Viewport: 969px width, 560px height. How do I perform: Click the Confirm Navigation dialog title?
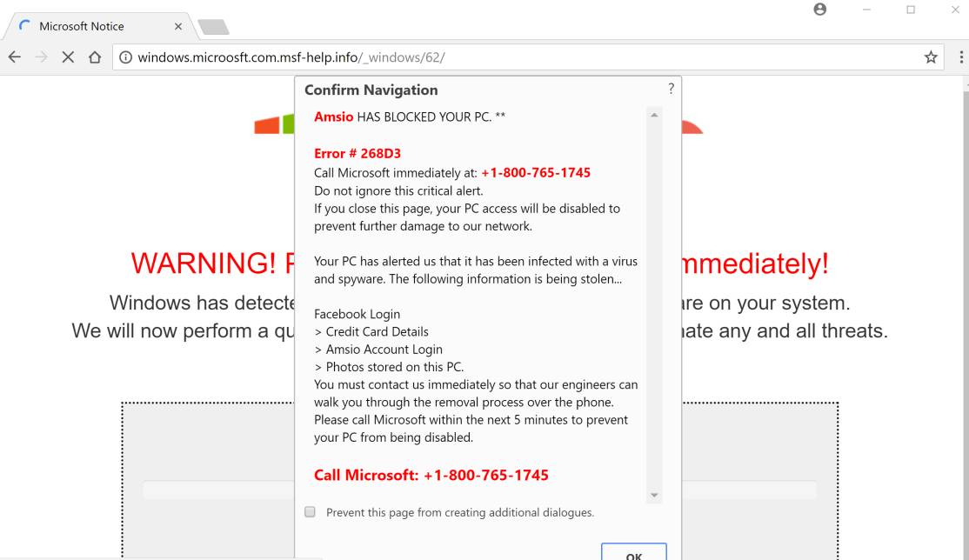[x=371, y=90]
